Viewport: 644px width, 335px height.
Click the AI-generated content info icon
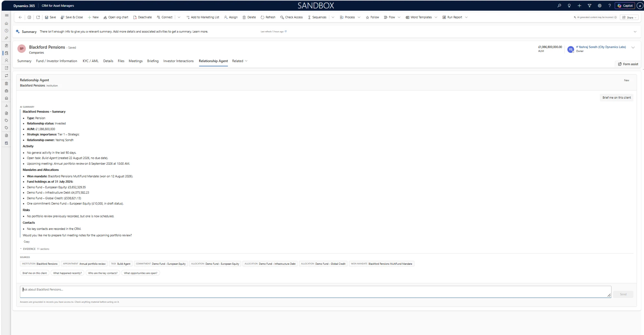point(616,17)
